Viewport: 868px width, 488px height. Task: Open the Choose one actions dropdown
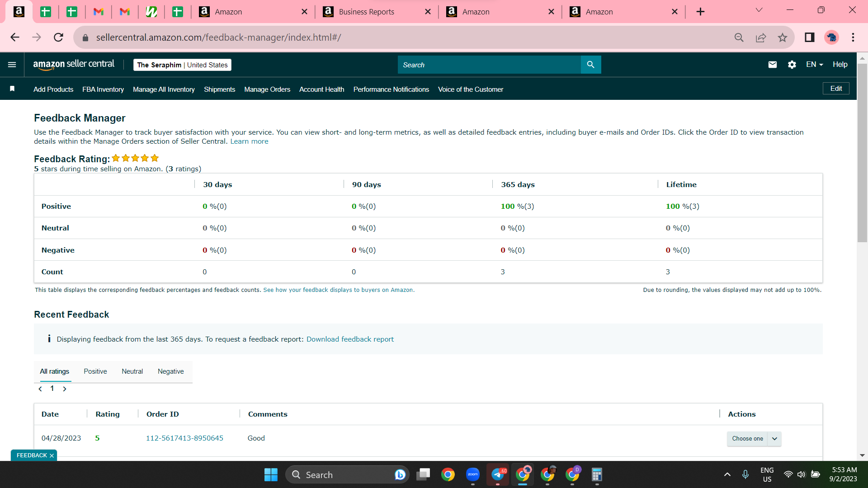point(754,439)
